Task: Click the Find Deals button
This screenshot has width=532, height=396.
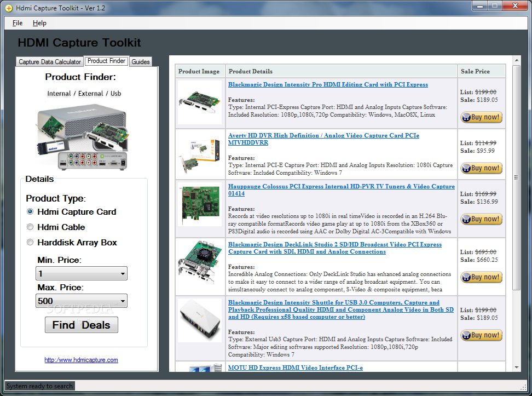Action: pyautogui.click(x=82, y=325)
